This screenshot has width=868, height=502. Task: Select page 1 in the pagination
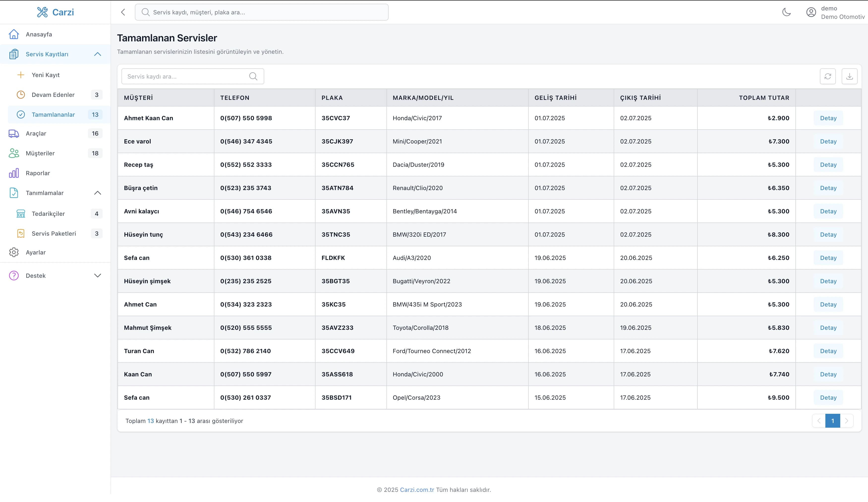(833, 421)
